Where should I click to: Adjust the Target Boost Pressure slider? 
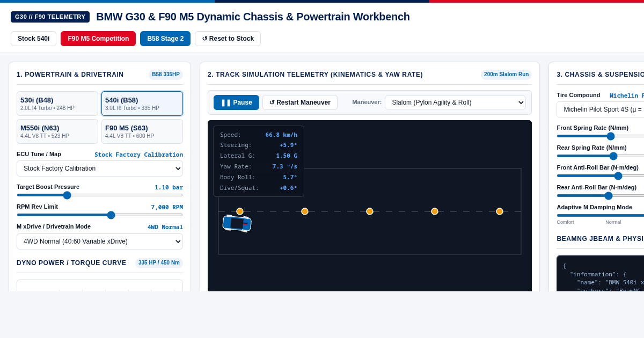[x=100, y=195]
